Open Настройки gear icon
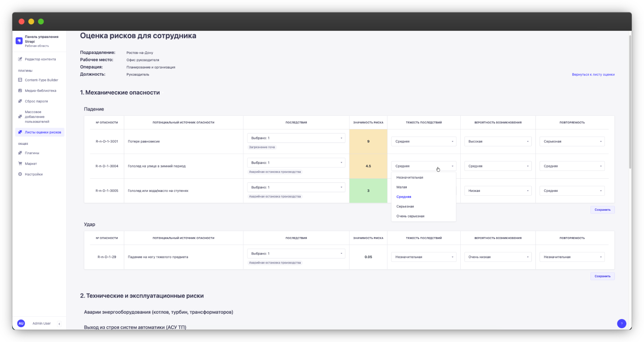The height and width of the screenshot is (342, 644). tap(20, 174)
